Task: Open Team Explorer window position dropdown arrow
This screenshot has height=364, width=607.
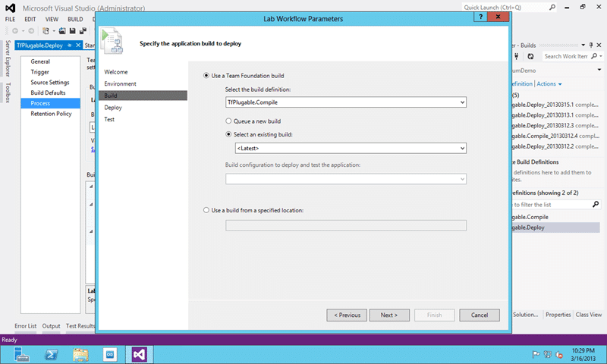Action: (583, 45)
